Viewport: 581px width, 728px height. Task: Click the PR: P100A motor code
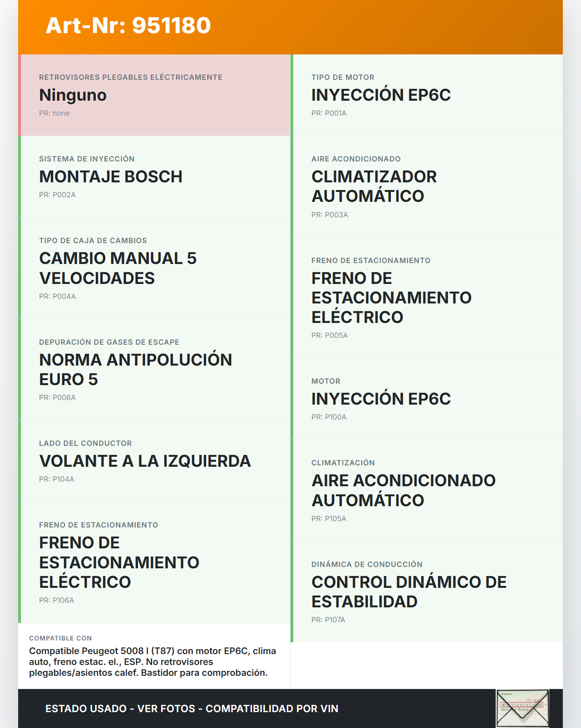point(329,417)
